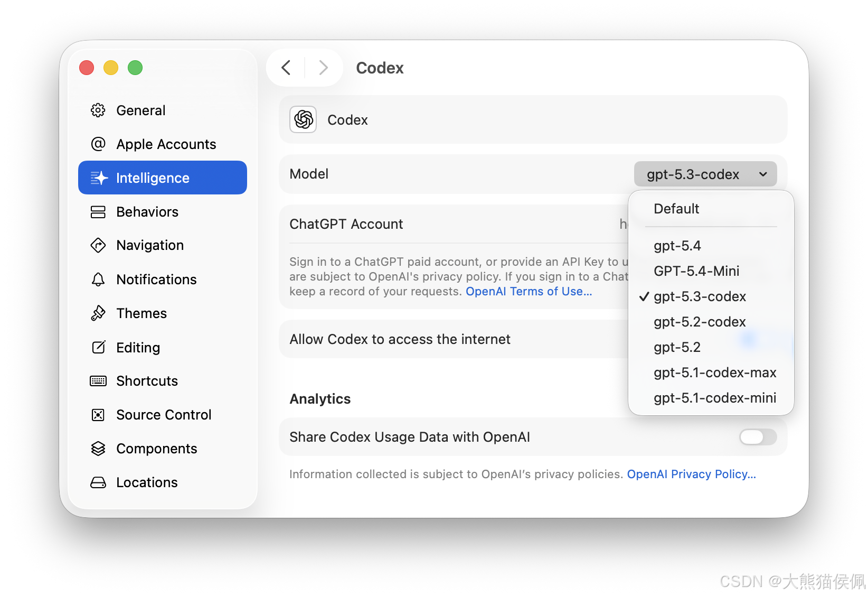Minimize the window with yellow button
Viewport: 868px width, 596px height.
pos(111,68)
